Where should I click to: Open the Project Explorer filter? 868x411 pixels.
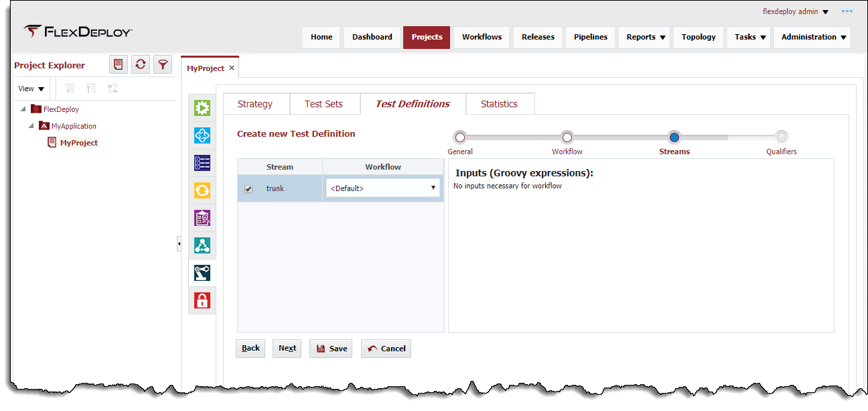[x=163, y=64]
